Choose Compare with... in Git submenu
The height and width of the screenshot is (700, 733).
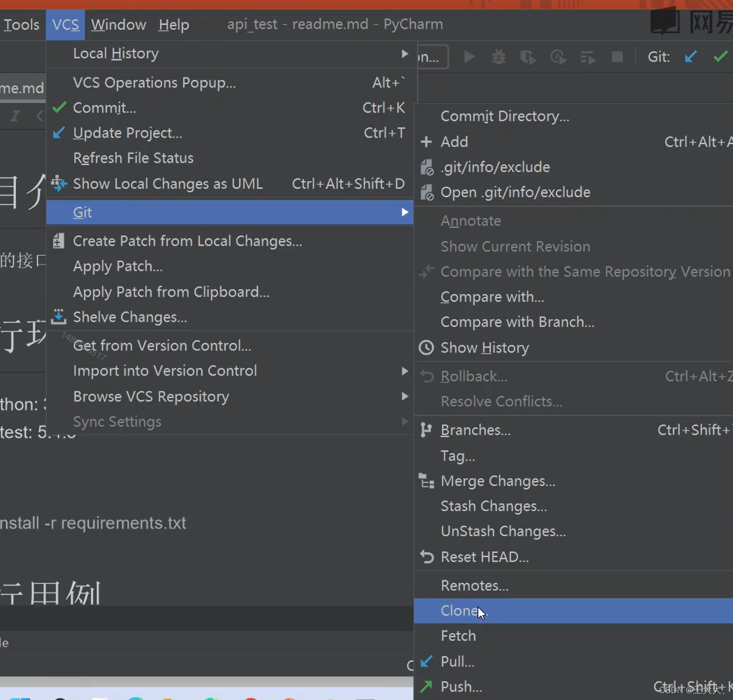573,297
